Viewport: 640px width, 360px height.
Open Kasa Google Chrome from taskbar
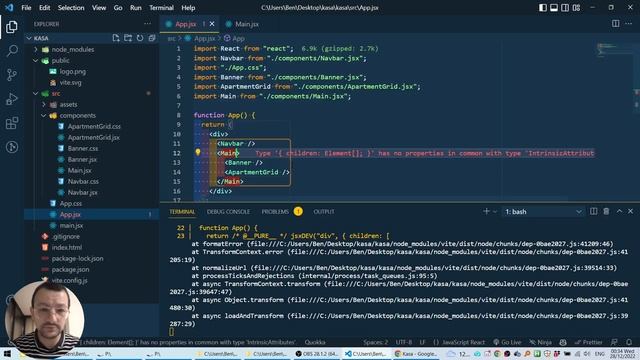tap(416, 354)
